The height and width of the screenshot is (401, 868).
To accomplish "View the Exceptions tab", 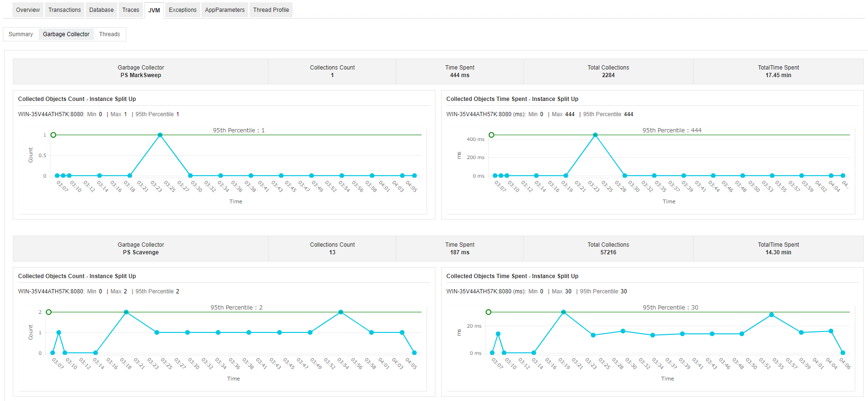I will click(182, 10).
